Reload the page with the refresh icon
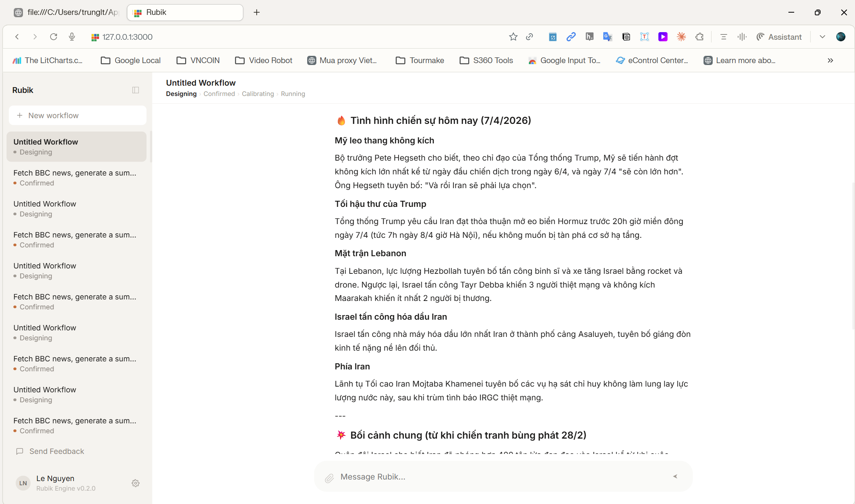Image resolution: width=855 pixels, height=504 pixels. 54,37
